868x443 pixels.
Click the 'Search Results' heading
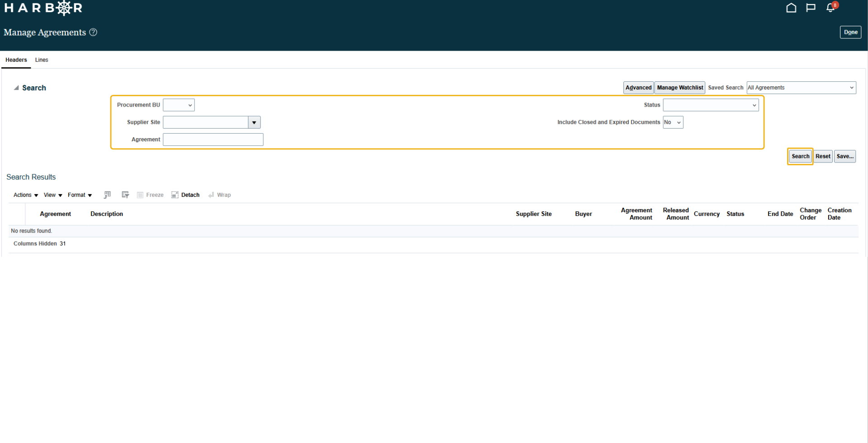[x=31, y=177]
